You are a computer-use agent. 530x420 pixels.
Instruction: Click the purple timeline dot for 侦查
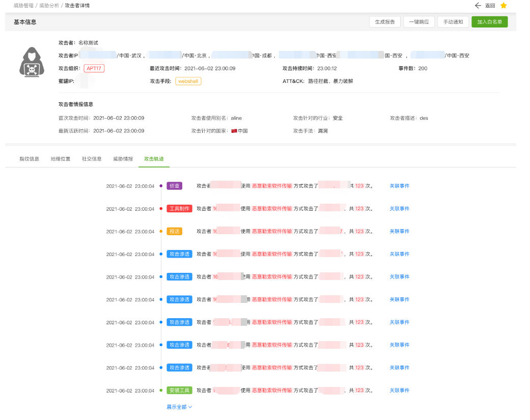click(x=161, y=186)
